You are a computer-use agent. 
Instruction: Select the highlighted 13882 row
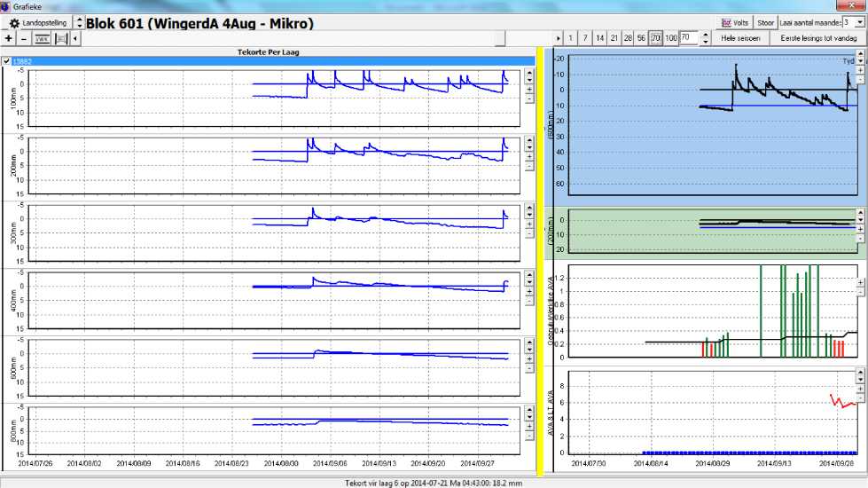click(272, 61)
